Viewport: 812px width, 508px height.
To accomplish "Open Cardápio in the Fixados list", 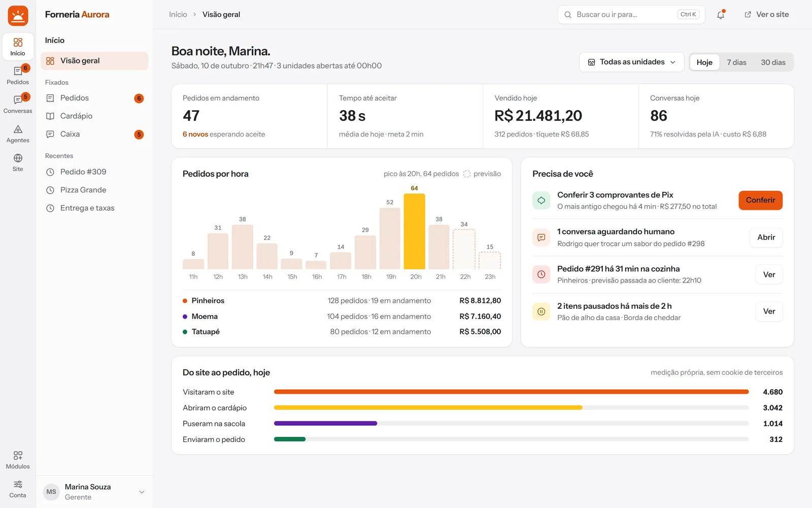I will [94, 116].
